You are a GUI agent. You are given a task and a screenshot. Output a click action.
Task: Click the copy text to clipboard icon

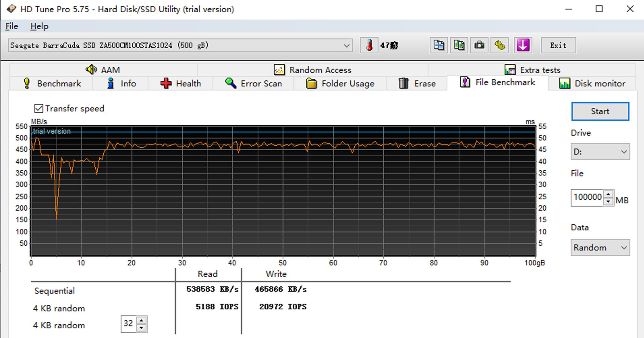(x=439, y=45)
